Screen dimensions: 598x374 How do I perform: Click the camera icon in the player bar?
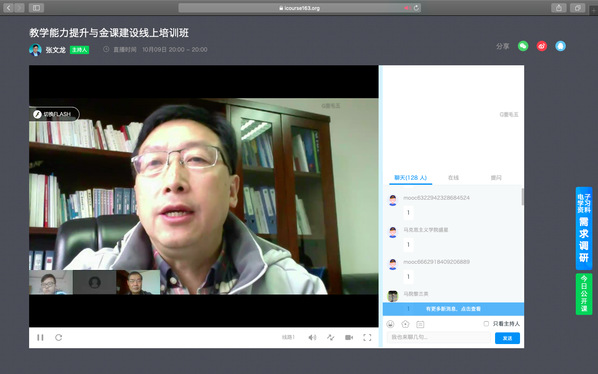(x=349, y=337)
